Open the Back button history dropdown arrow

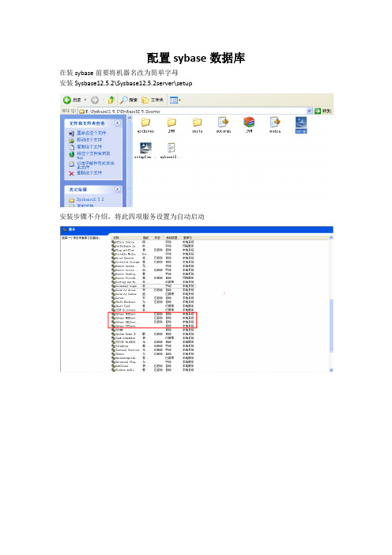coord(85,100)
